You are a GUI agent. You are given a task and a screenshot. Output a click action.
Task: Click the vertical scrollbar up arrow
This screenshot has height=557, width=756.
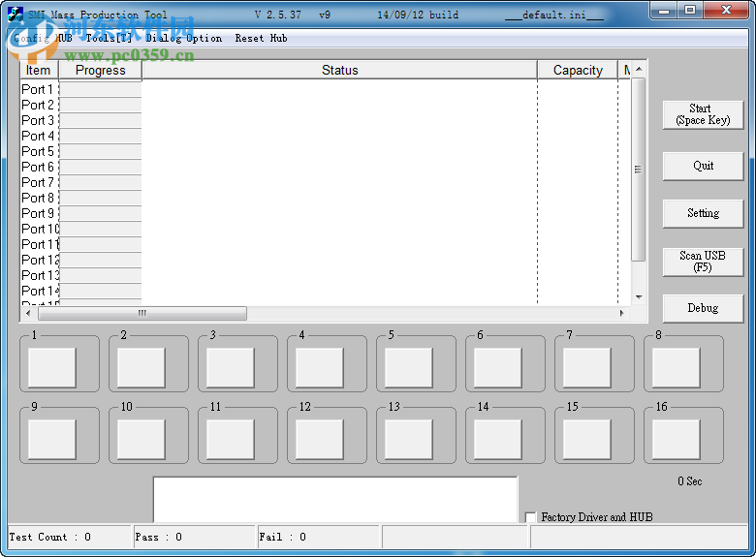[639, 70]
